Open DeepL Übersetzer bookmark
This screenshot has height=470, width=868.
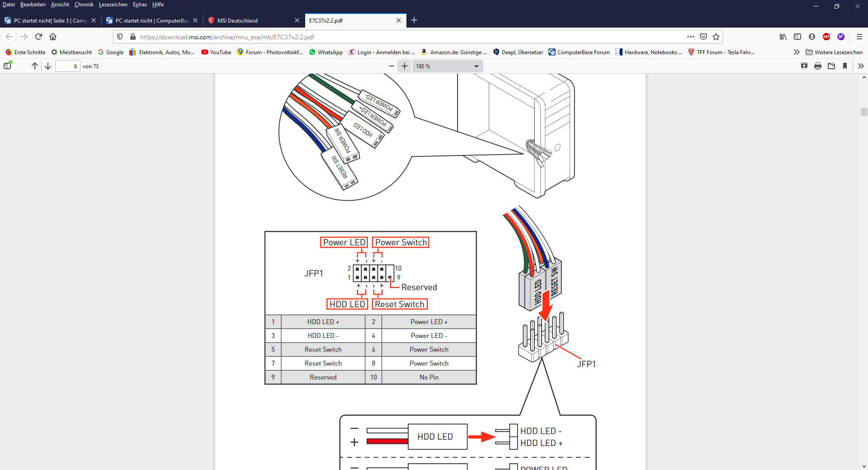coord(518,52)
